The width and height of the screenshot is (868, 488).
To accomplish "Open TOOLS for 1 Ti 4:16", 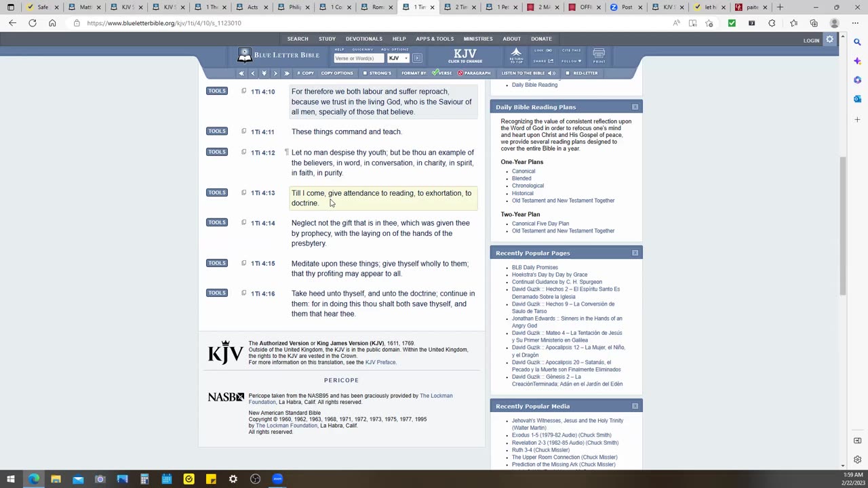I will point(217,293).
